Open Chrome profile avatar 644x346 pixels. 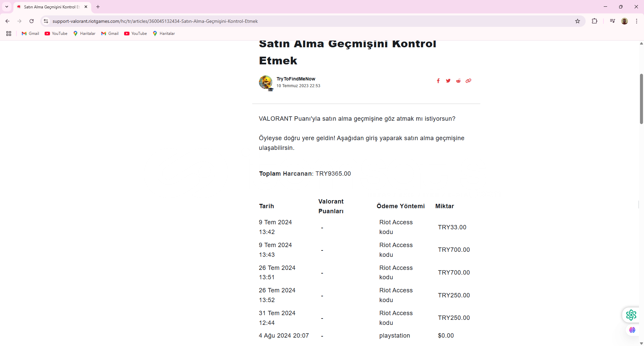[x=625, y=21]
